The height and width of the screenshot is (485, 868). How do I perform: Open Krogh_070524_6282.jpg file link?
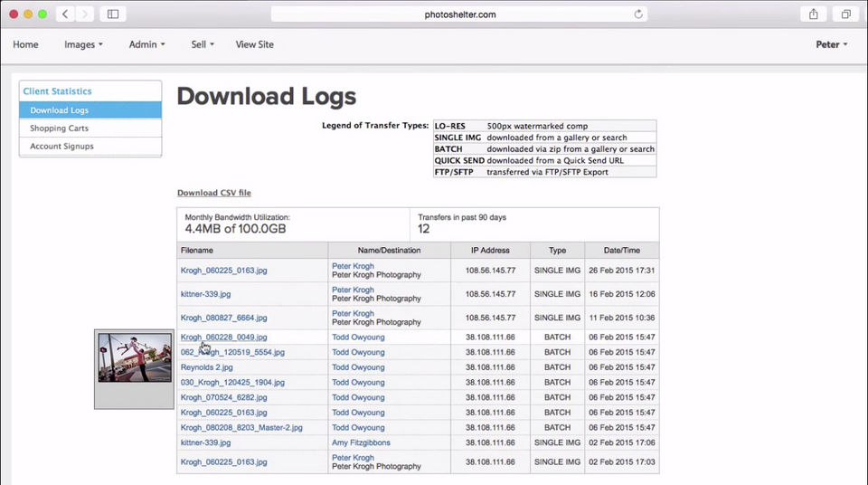coord(223,397)
